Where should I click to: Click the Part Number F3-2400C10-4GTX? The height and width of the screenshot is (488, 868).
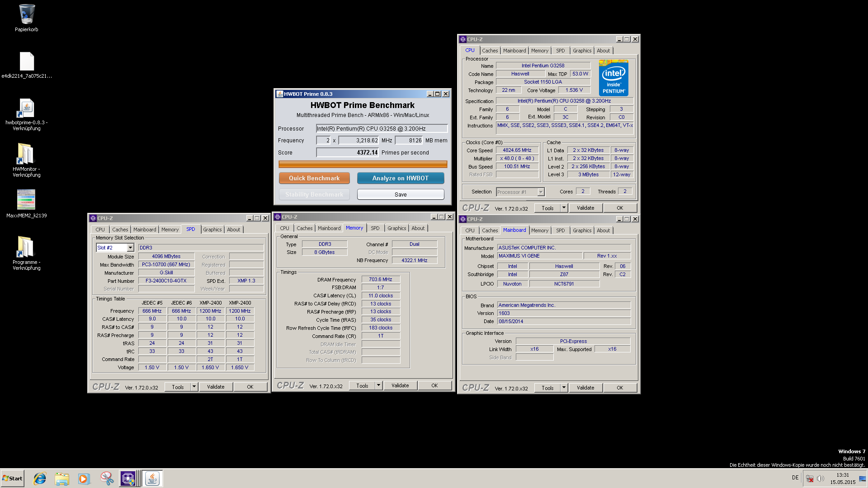(166, 281)
